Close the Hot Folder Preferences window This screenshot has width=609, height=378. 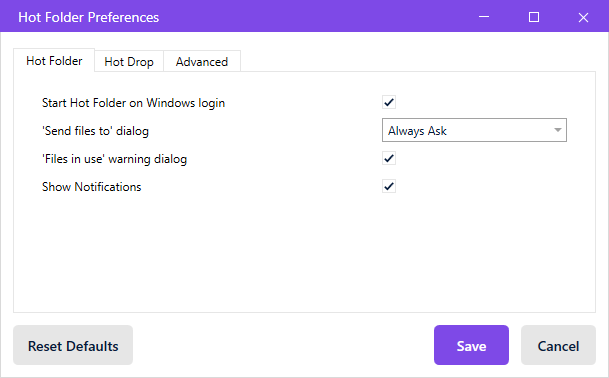pyautogui.click(x=583, y=17)
